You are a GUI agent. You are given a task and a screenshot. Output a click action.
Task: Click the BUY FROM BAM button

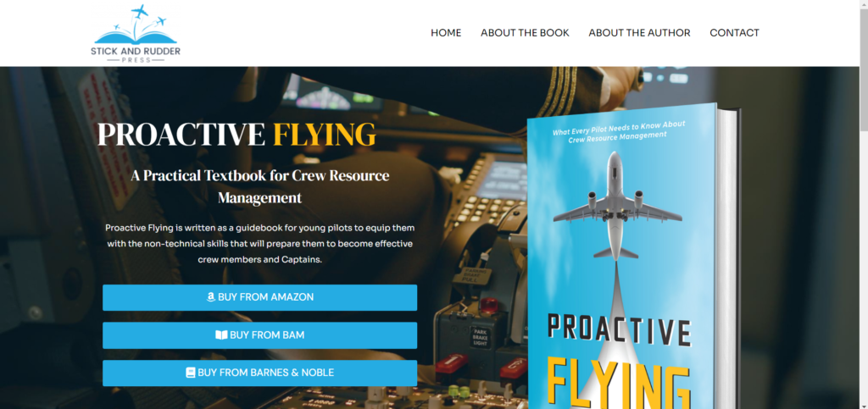(259, 335)
